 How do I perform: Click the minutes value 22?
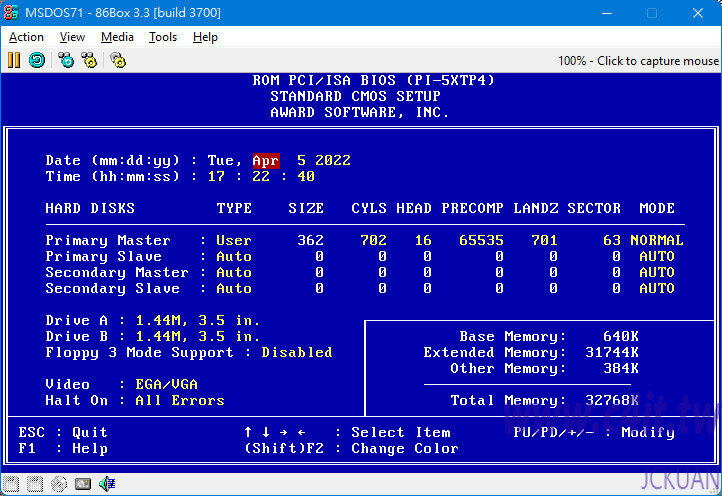[261, 176]
